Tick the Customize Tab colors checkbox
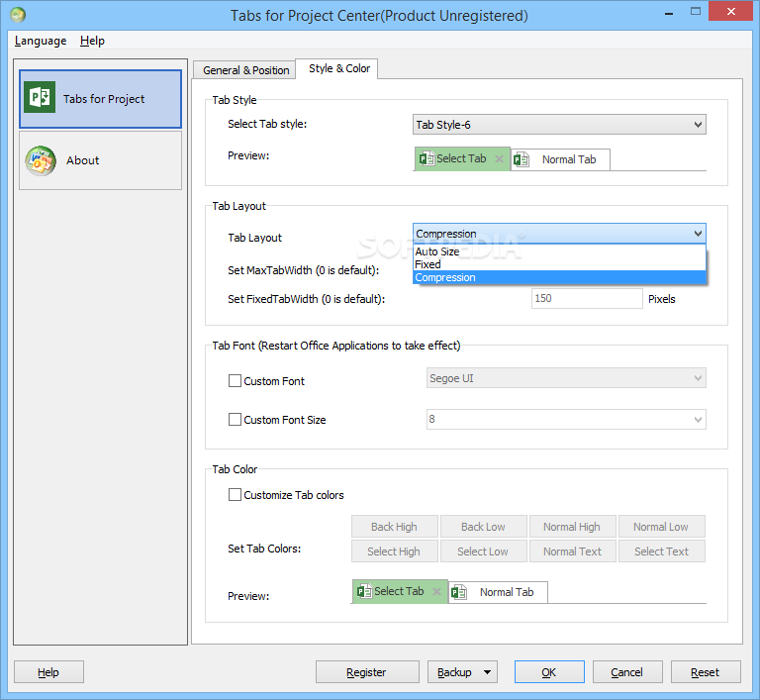 (x=236, y=495)
